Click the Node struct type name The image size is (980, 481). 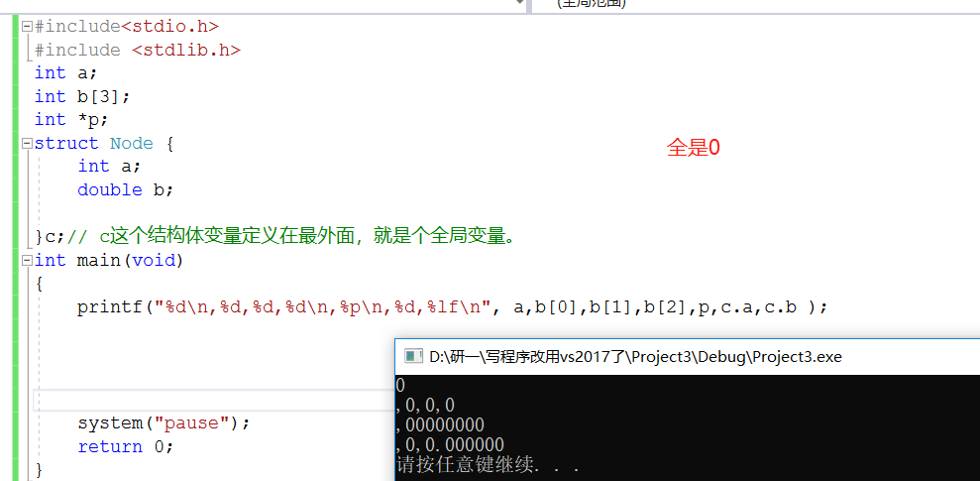[x=131, y=143]
